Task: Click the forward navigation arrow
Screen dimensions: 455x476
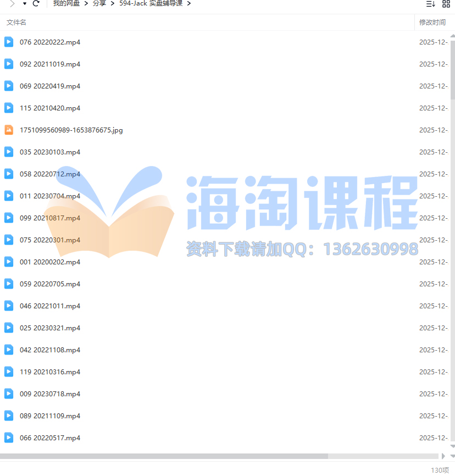Action: [12, 3]
